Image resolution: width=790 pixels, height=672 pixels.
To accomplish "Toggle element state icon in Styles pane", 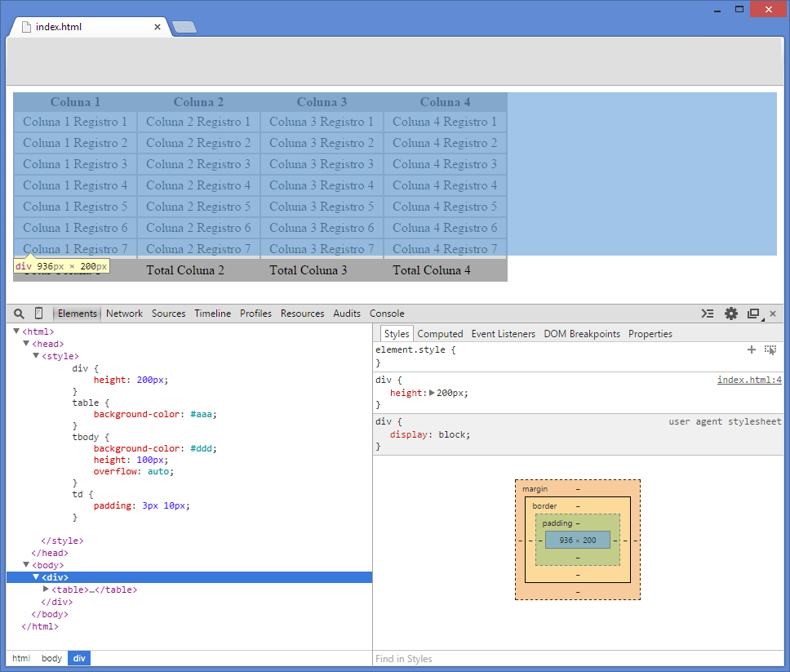I will point(770,349).
